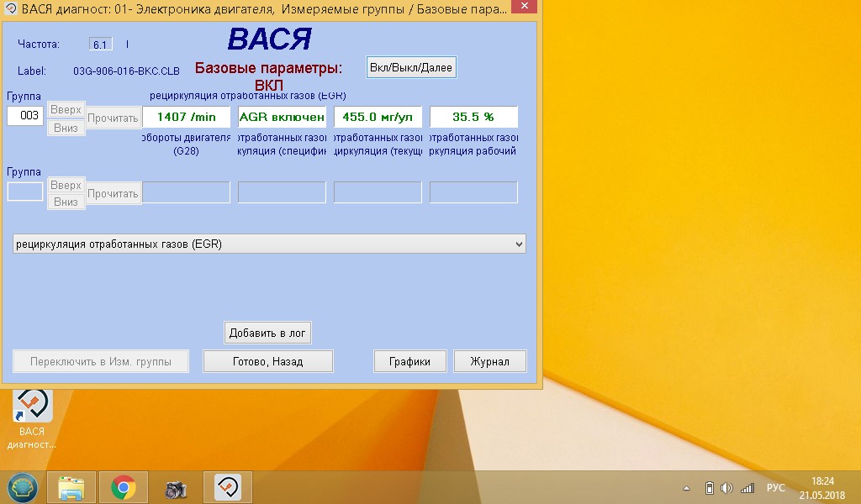Select the 35.5 % duty cycle value
This screenshot has height=504, width=861.
click(473, 117)
